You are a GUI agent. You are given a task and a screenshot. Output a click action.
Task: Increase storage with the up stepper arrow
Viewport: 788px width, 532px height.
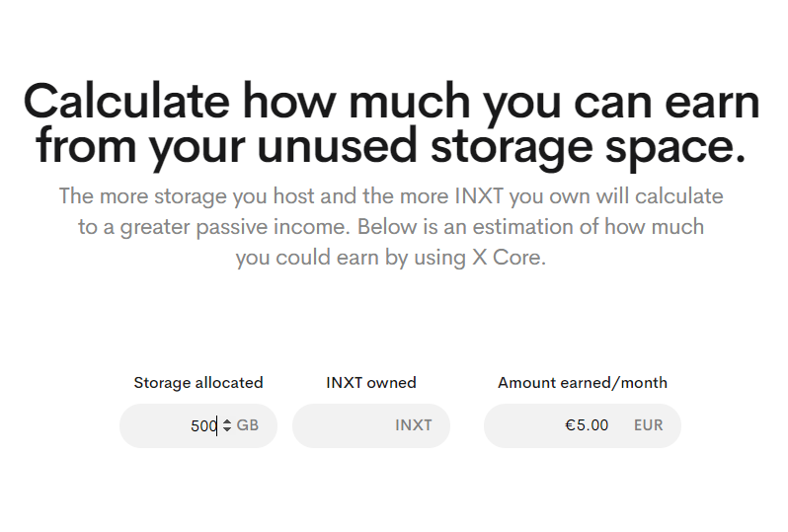tap(227, 422)
